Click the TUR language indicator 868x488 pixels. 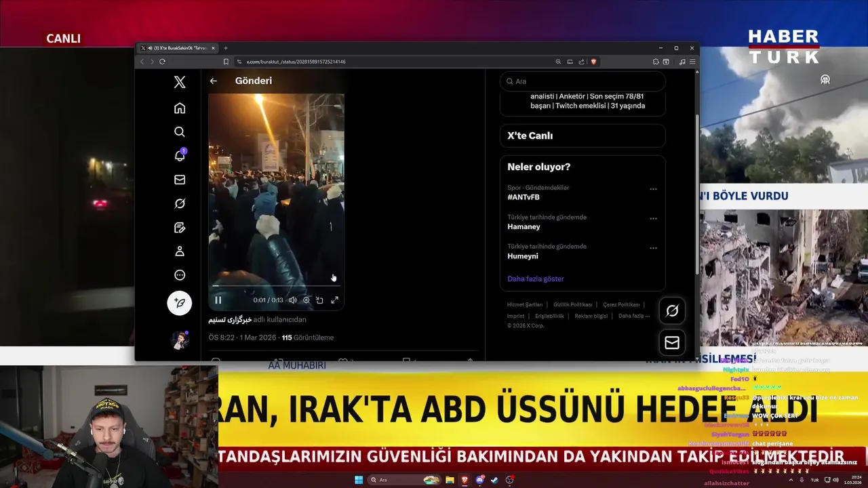(814, 480)
